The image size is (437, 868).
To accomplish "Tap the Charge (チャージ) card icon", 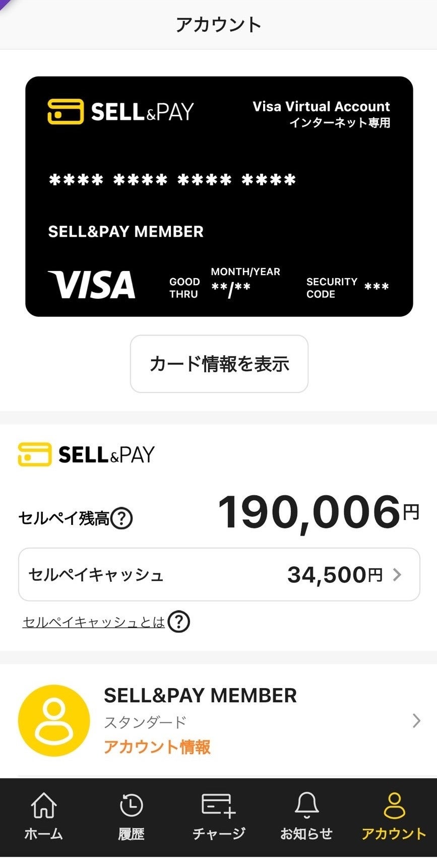I will coord(218,806).
